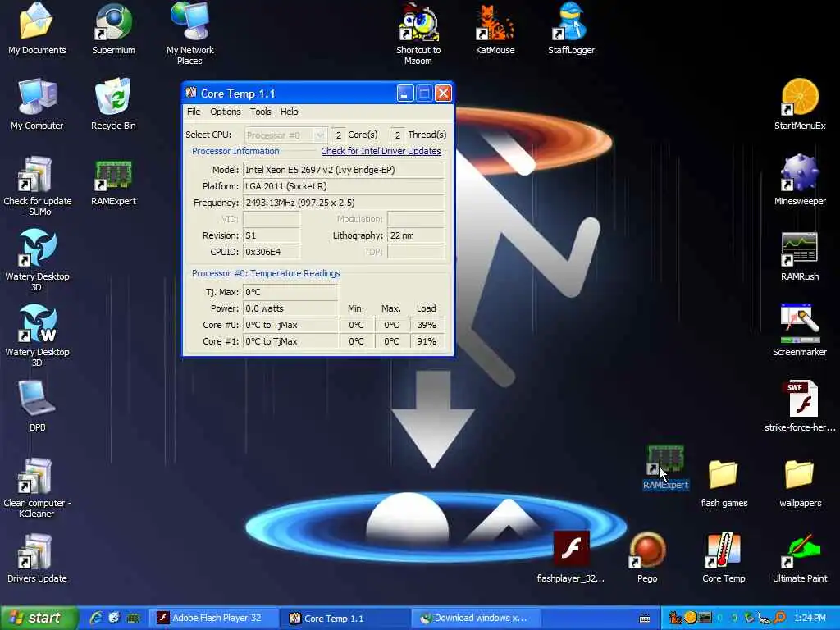This screenshot has width=840, height=630.
Task: Select the flashplayer_32 installer icon
Action: tap(571, 557)
